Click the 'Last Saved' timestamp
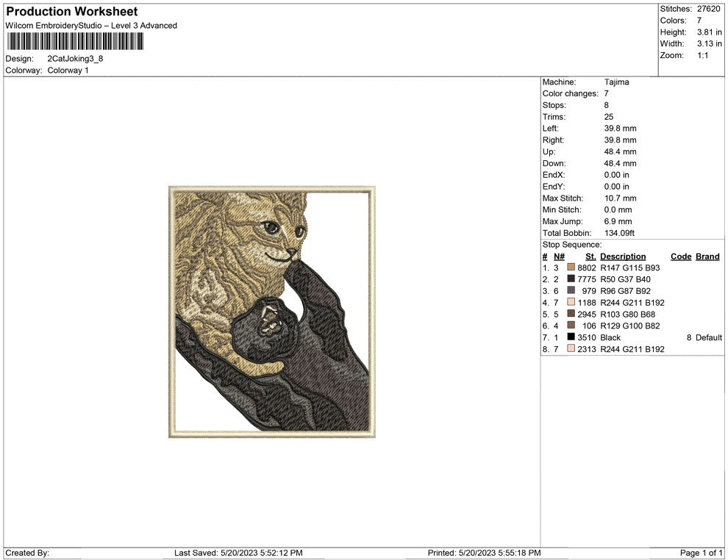The width and height of the screenshot is (728, 560). pyautogui.click(x=238, y=553)
